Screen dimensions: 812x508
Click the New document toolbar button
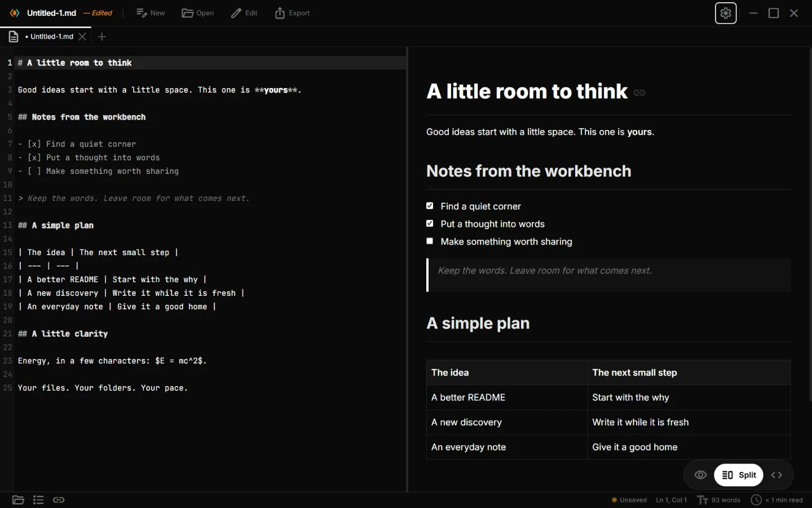coord(151,13)
